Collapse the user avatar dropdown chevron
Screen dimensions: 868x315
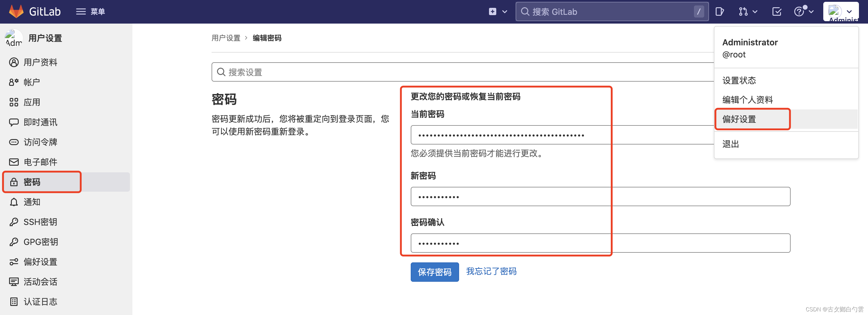click(x=849, y=12)
